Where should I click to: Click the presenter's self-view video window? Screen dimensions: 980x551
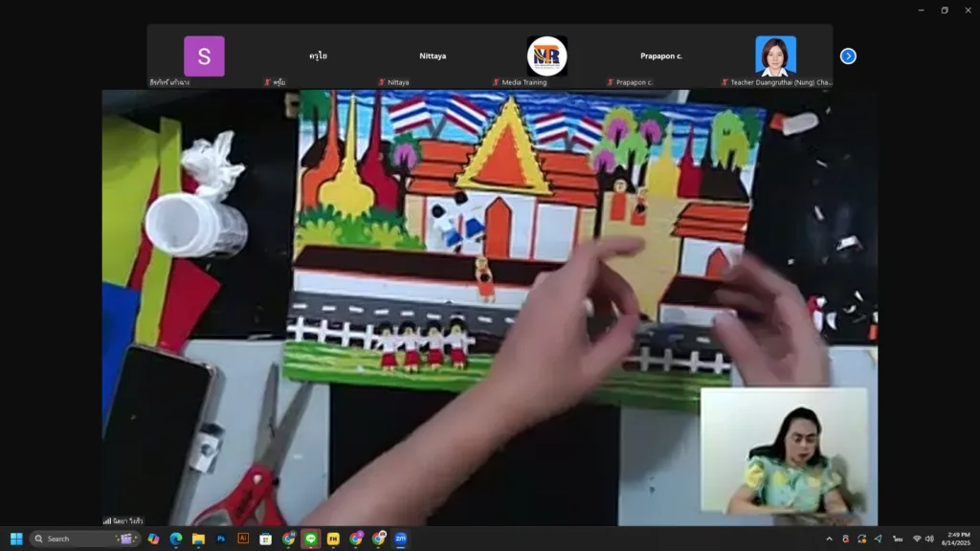click(784, 450)
